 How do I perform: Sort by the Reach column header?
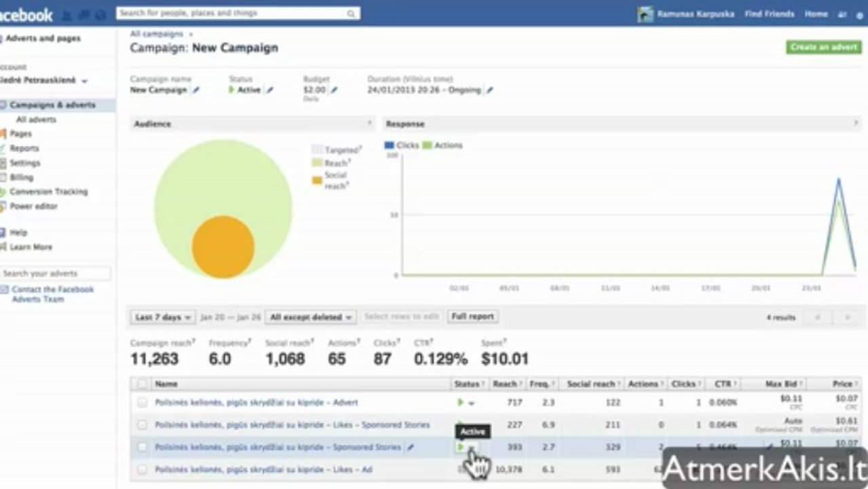[x=508, y=384]
